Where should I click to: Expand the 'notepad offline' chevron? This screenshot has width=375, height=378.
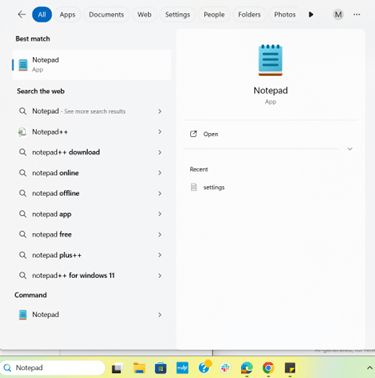160,193
